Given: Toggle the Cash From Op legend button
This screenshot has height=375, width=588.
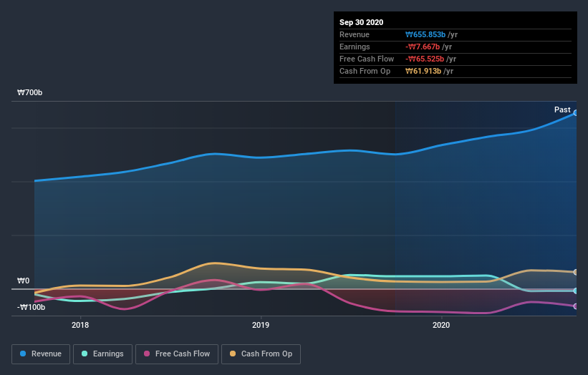Looking at the screenshot, I should coord(261,354).
